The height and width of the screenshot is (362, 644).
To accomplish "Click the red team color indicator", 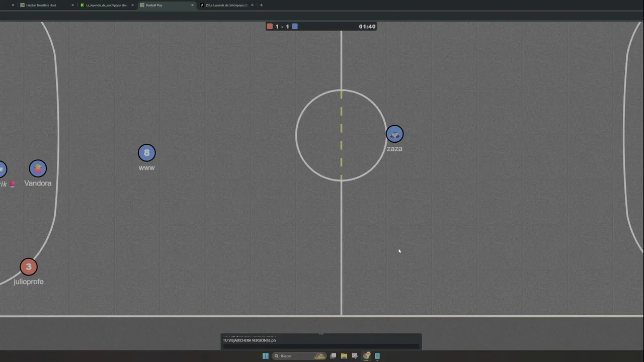I will click(270, 26).
